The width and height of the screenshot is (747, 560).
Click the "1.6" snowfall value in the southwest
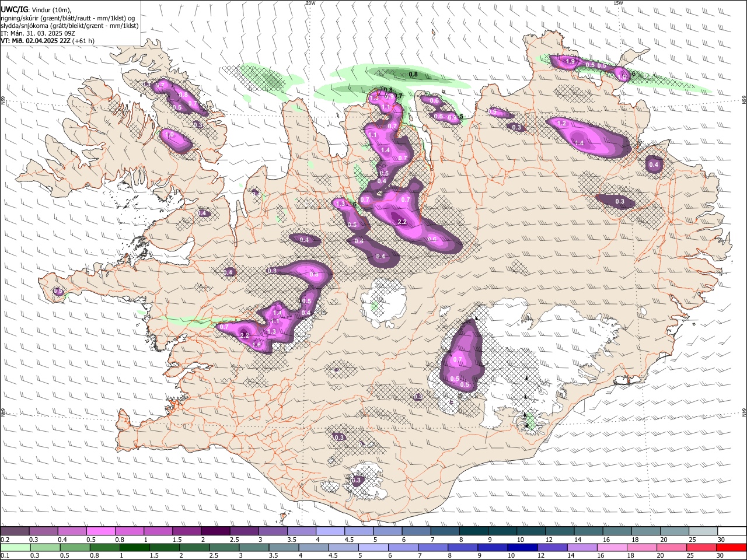pyautogui.click(x=257, y=345)
